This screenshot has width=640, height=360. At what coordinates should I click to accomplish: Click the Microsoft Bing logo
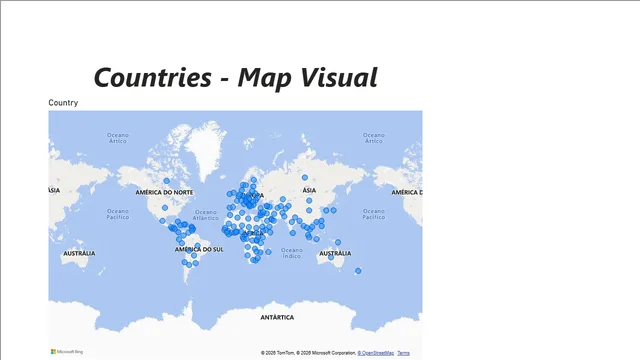[67, 351]
